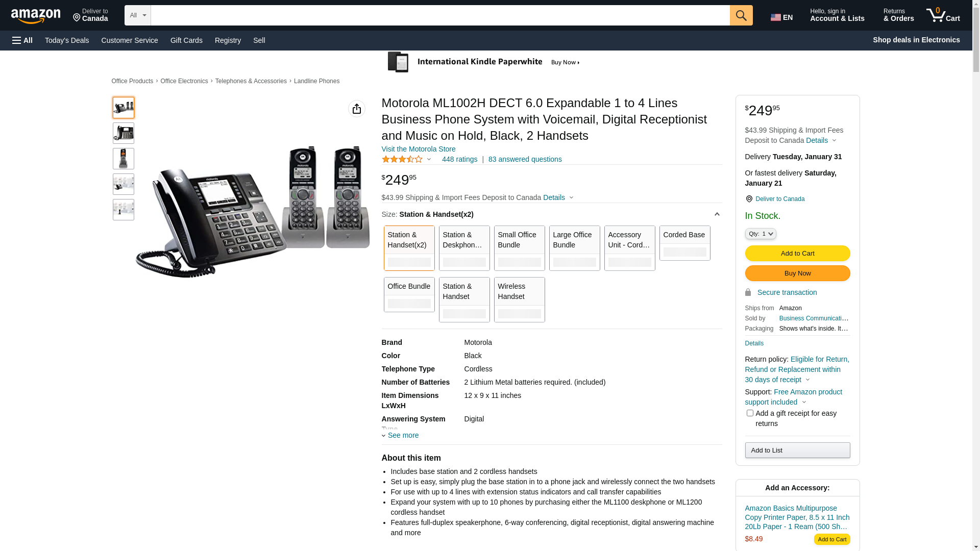Screen dimensions: 980x551
Task: Visit the Motorola Store link
Action: point(419,149)
